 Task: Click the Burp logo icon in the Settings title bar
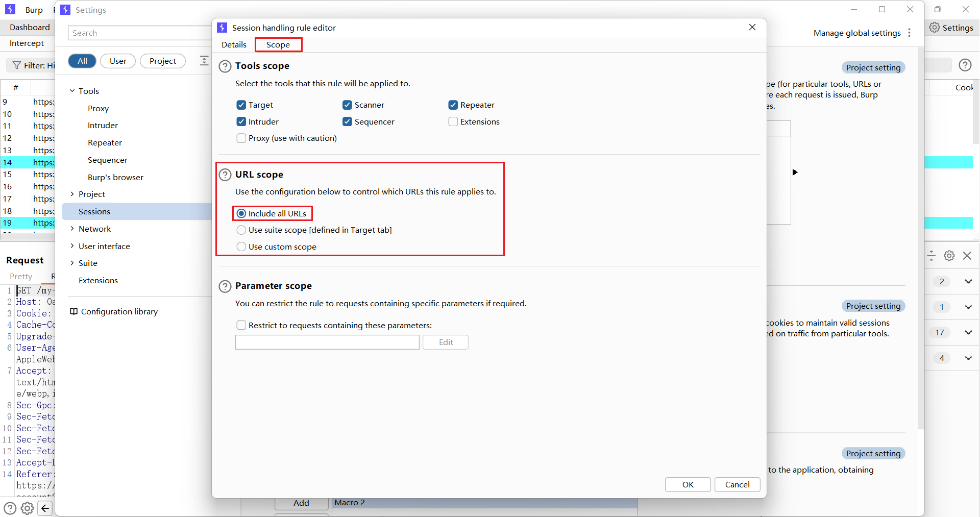pyautogui.click(x=65, y=10)
